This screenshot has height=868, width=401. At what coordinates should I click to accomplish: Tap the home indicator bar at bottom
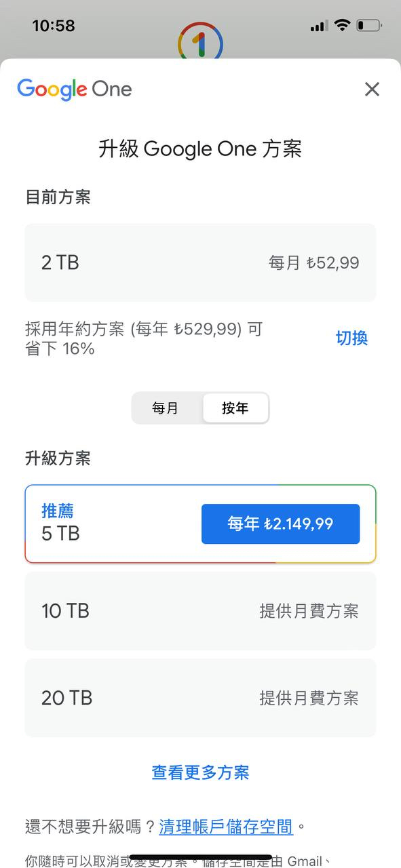point(200,857)
